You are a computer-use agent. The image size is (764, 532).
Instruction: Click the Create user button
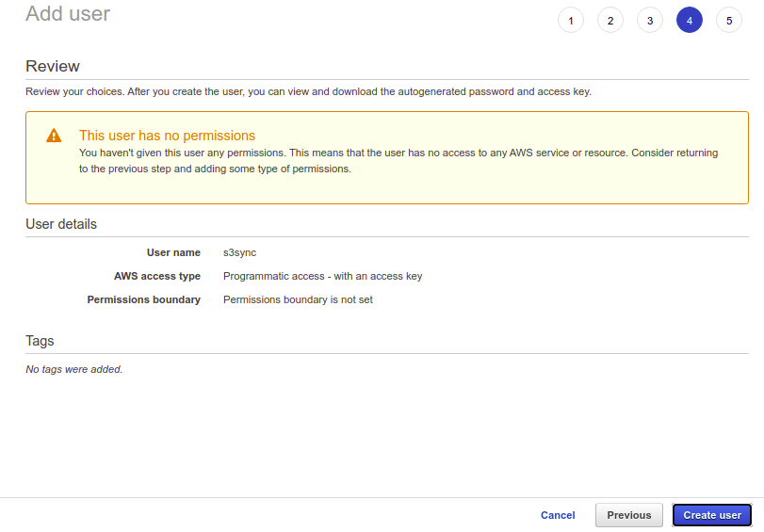[712, 515]
